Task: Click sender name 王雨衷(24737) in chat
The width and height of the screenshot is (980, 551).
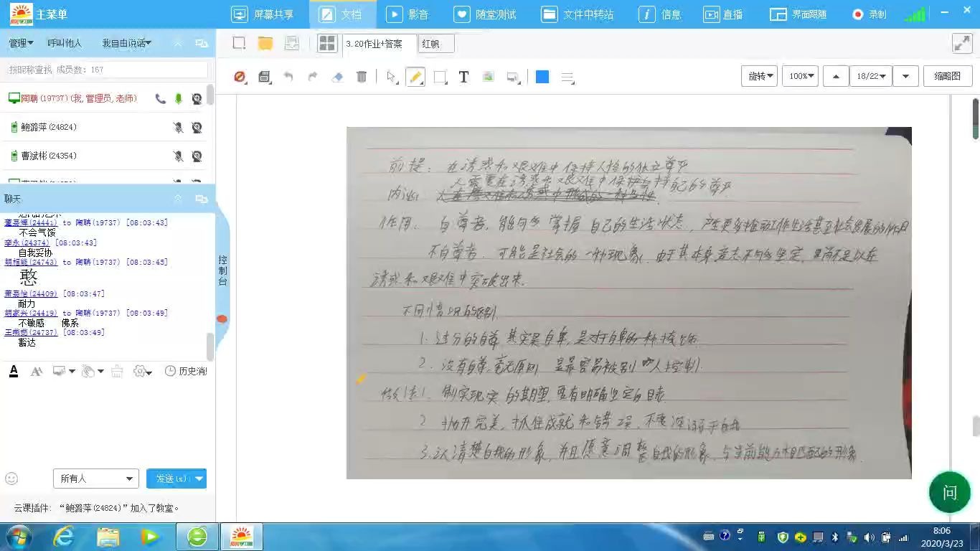Action: 31,332
